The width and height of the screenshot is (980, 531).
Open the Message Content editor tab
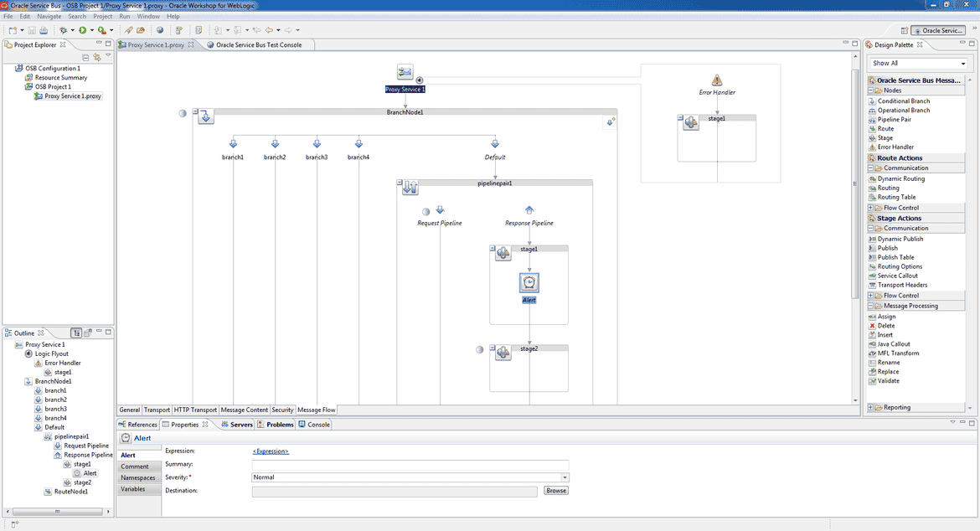click(x=245, y=410)
